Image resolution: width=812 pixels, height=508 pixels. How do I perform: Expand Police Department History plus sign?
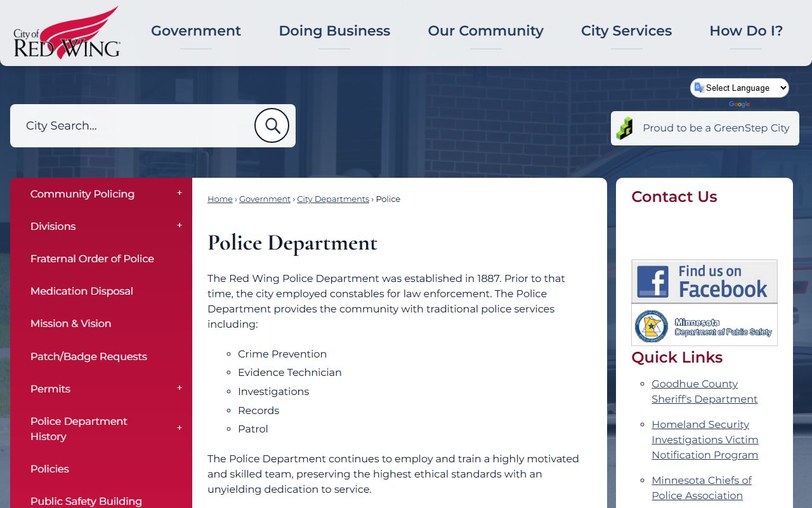(180, 428)
